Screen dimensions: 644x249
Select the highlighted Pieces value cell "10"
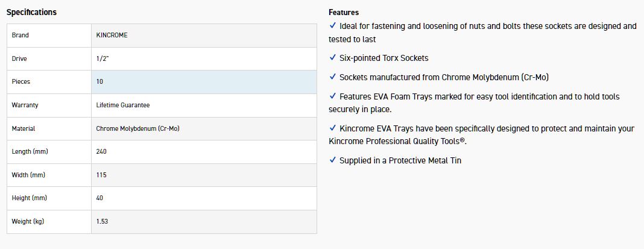click(x=204, y=81)
